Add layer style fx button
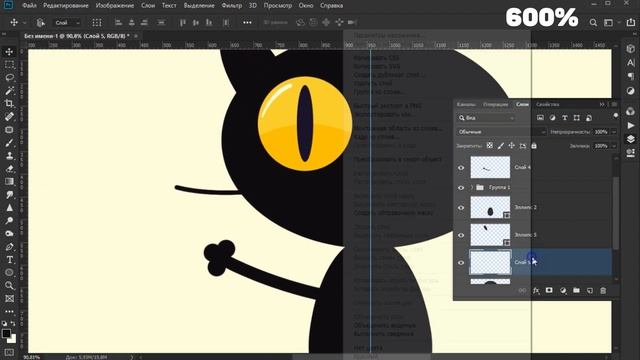The image size is (640, 360). point(536,291)
